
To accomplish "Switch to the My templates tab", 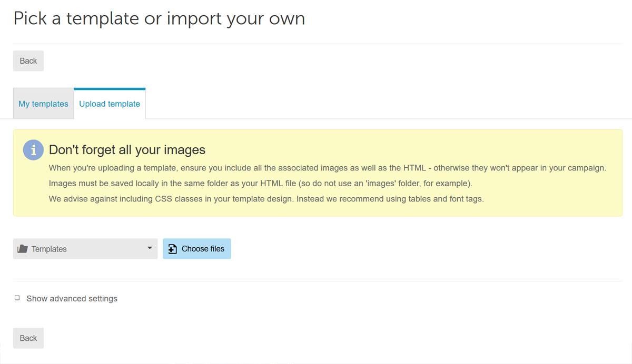I will (43, 104).
